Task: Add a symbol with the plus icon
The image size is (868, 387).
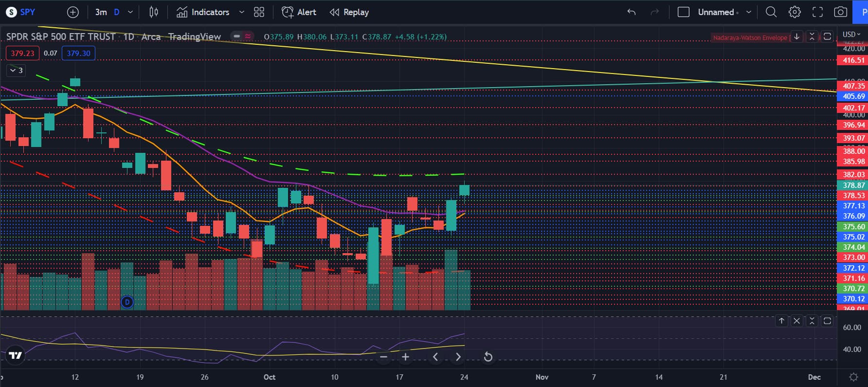Action: (x=72, y=12)
